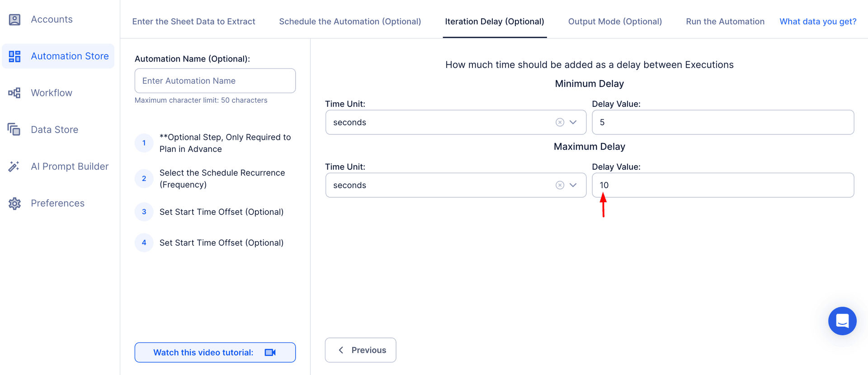Image resolution: width=868 pixels, height=375 pixels.
Task: Clear the Maximum Delay time unit selection
Action: [560, 185]
